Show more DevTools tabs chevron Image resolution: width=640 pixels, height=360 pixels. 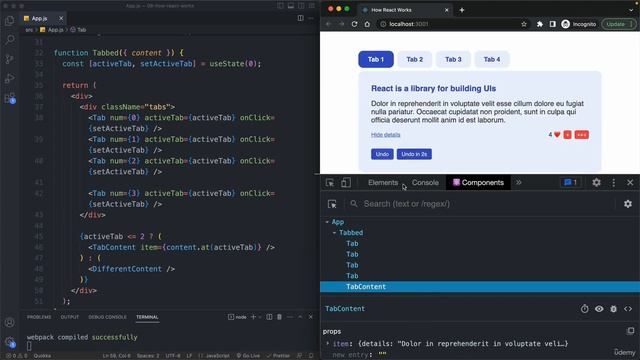coord(518,182)
